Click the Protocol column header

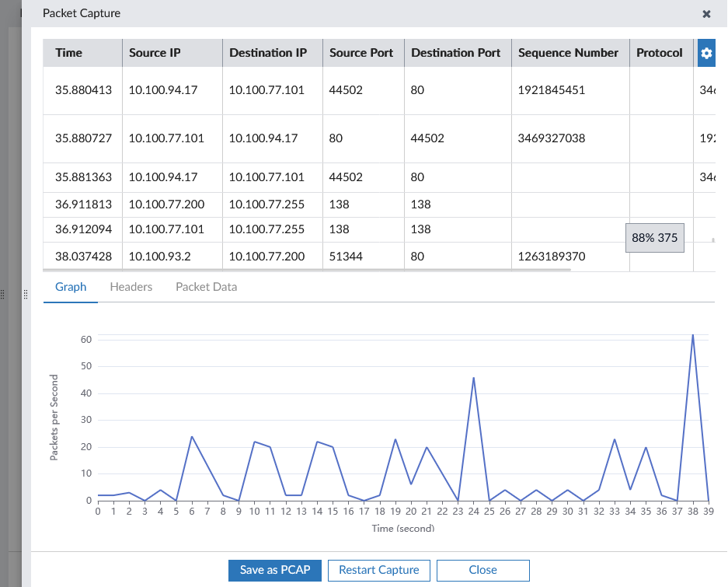(x=660, y=53)
